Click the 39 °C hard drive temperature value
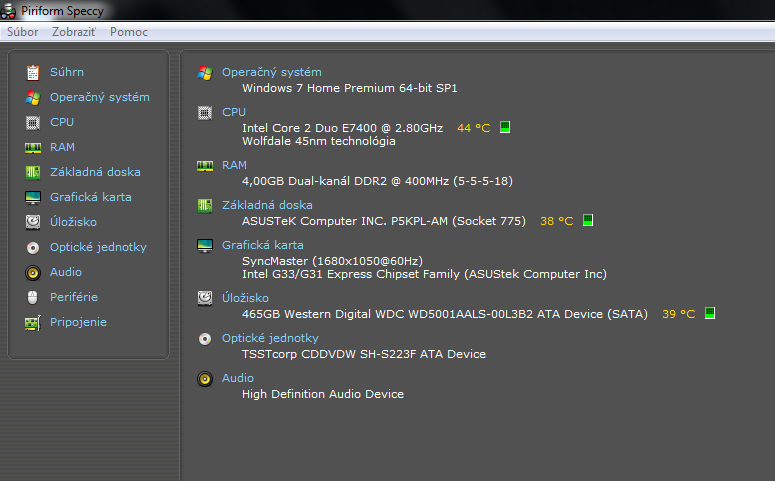Screen dimensions: 775x481 (679, 314)
